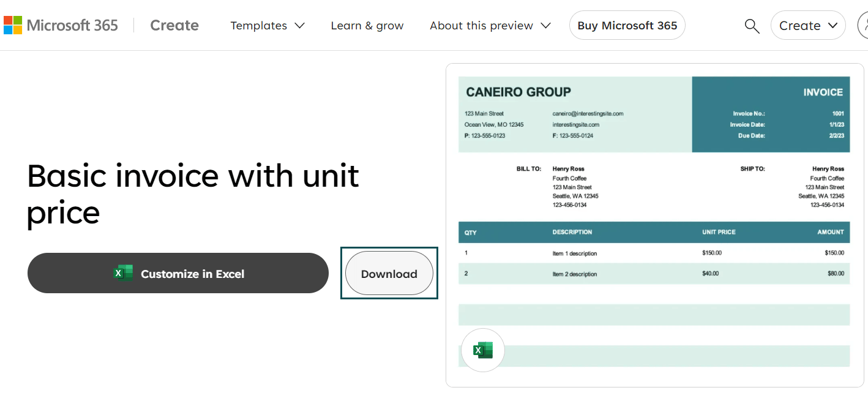Click the BILL TO label
Image resolution: width=868 pixels, height=393 pixels.
pyautogui.click(x=529, y=168)
